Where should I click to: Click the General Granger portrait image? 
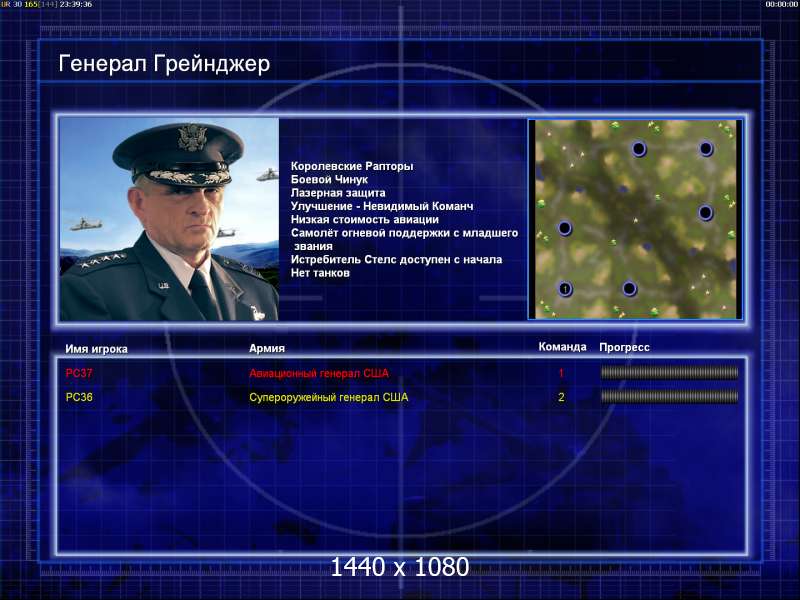click(x=169, y=219)
